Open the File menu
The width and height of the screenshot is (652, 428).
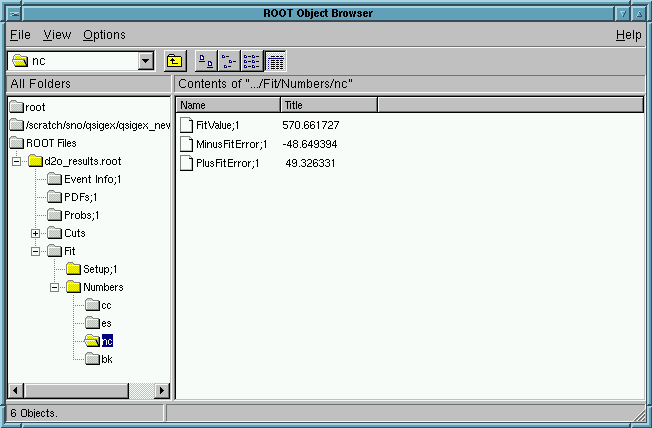[20, 35]
